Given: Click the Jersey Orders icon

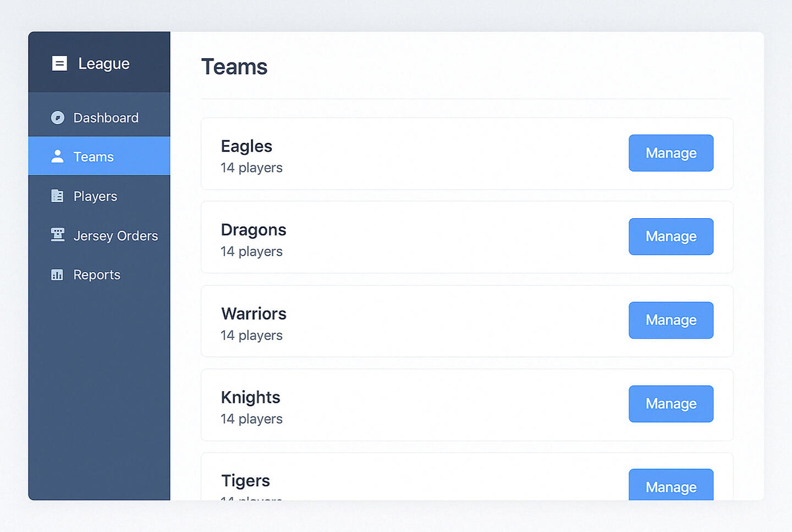Looking at the screenshot, I should pos(57,235).
